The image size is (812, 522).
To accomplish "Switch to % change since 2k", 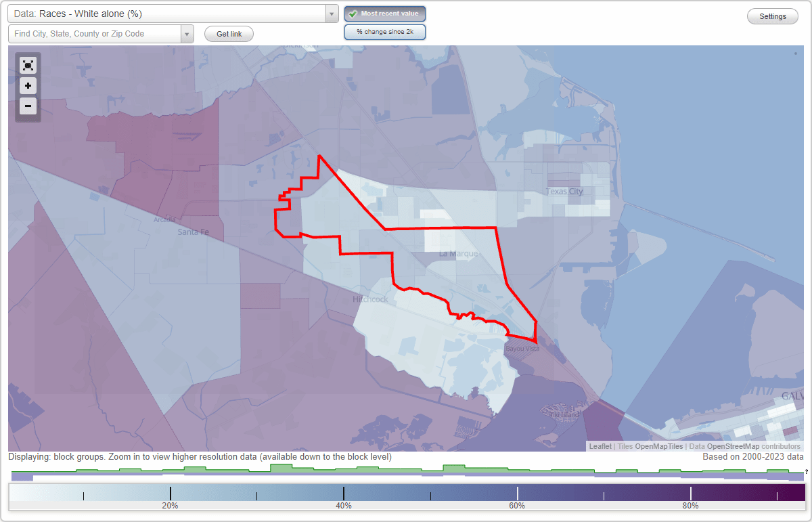I will point(385,32).
